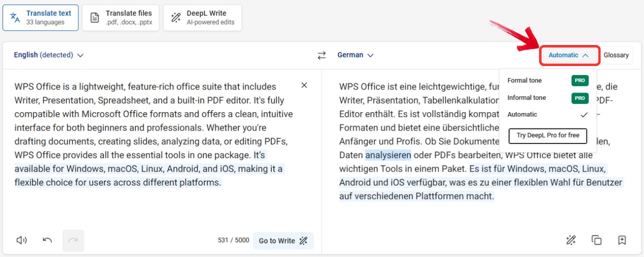The width and height of the screenshot is (644, 257).
Task: Click the words 'WPS Office ist eine leichtgewichtige'
Action: (410, 86)
